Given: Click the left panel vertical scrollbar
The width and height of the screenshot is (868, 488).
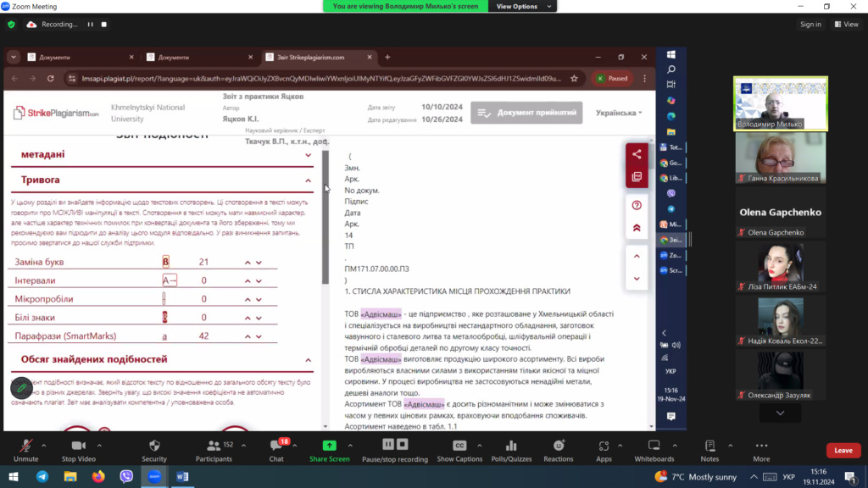Looking at the screenshot, I should pos(325,220).
